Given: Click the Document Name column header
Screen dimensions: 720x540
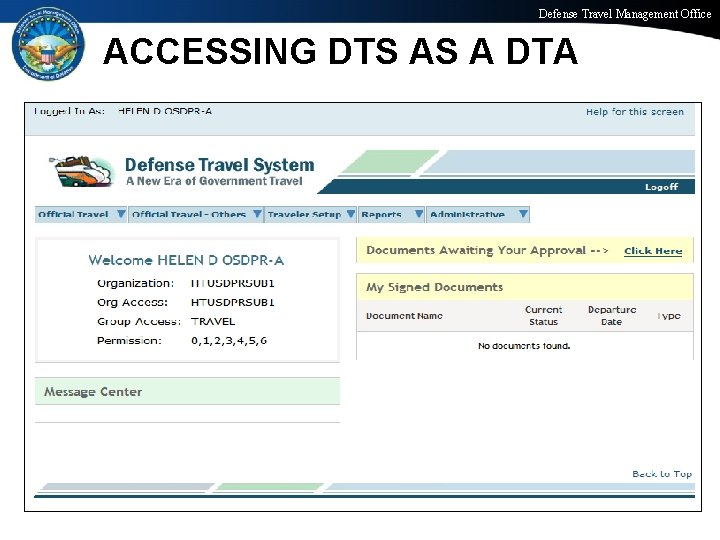Looking at the screenshot, I should (x=405, y=316).
